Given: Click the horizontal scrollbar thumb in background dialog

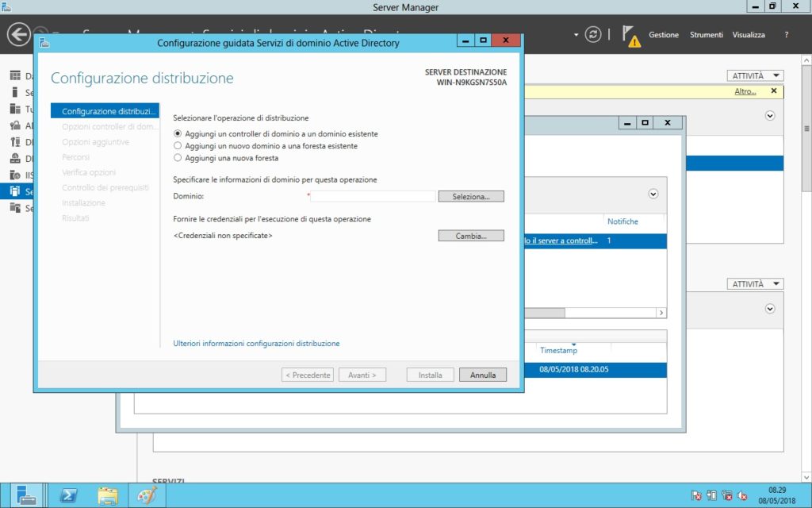Looking at the screenshot, I should [x=544, y=313].
